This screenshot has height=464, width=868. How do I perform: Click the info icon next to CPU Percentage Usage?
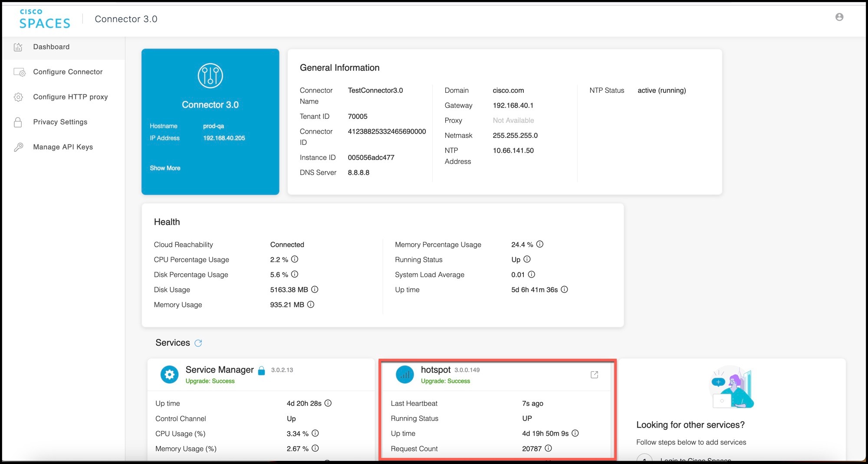(x=295, y=259)
